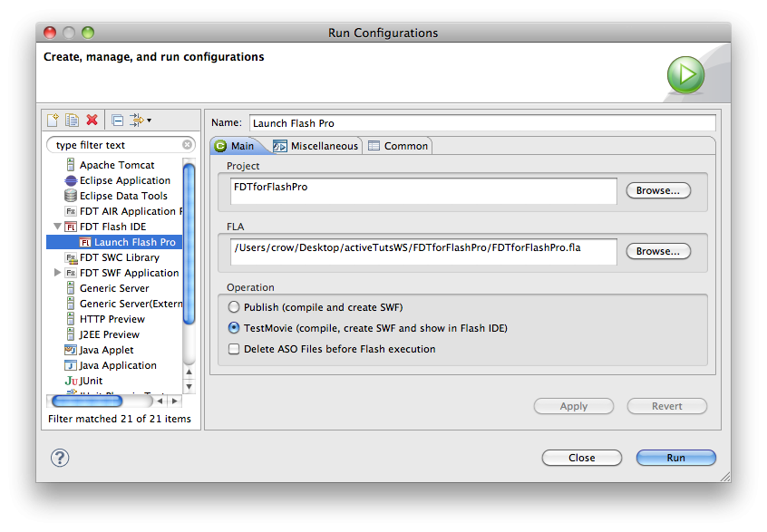Click the green run arrow banner icon
The height and width of the screenshot is (532, 767).
click(685, 74)
